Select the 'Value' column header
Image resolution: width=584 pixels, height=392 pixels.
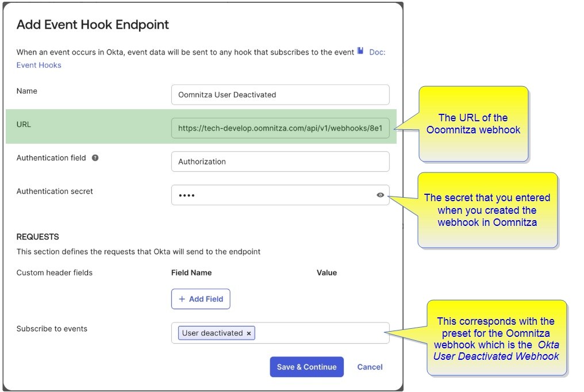(x=326, y=273)
